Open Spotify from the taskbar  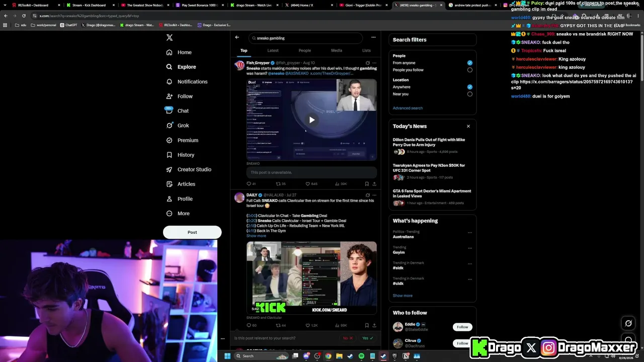click(x=361, y=356)
